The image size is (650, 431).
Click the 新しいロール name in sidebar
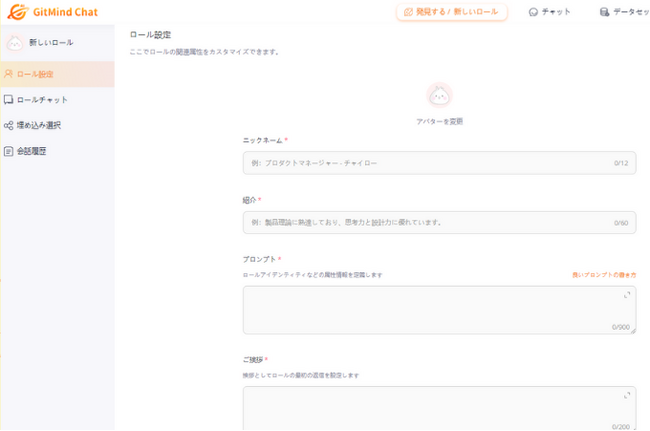51,42
